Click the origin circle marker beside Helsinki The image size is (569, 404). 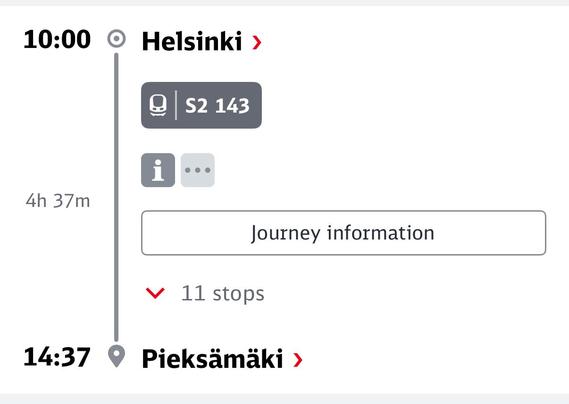[116, 39]
